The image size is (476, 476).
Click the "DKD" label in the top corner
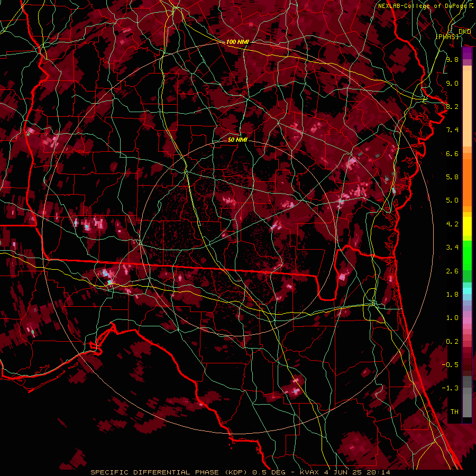coord(464,31)
